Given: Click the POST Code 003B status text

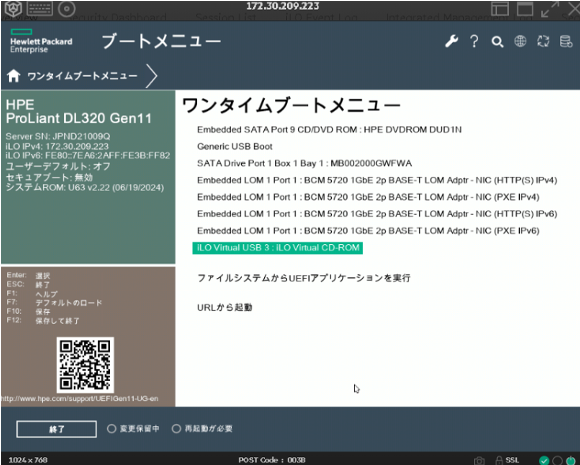Looking at the screenshot, I should coord(272,460).
